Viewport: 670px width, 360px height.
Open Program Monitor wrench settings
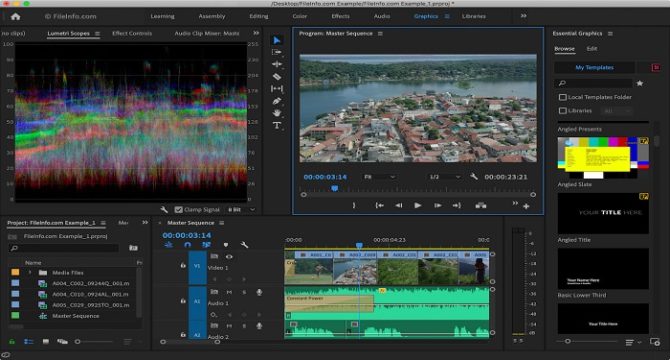pyautogui.click(x=473, y=176)
